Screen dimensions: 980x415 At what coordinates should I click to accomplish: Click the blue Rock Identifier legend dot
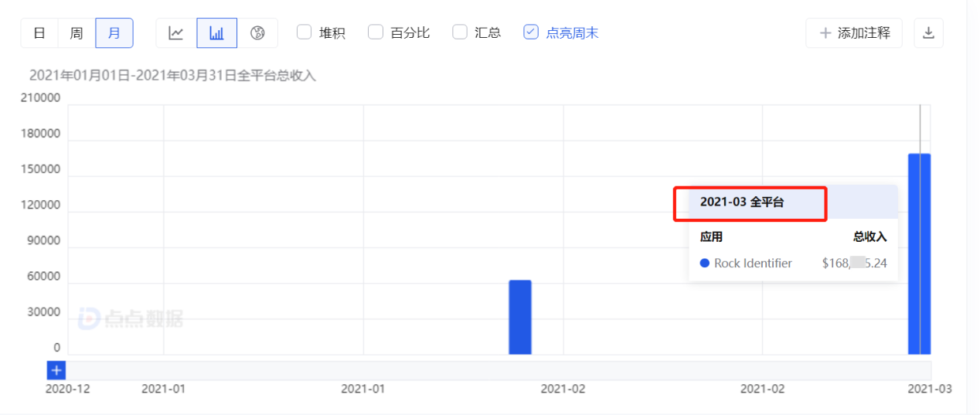tap(704, 264)
